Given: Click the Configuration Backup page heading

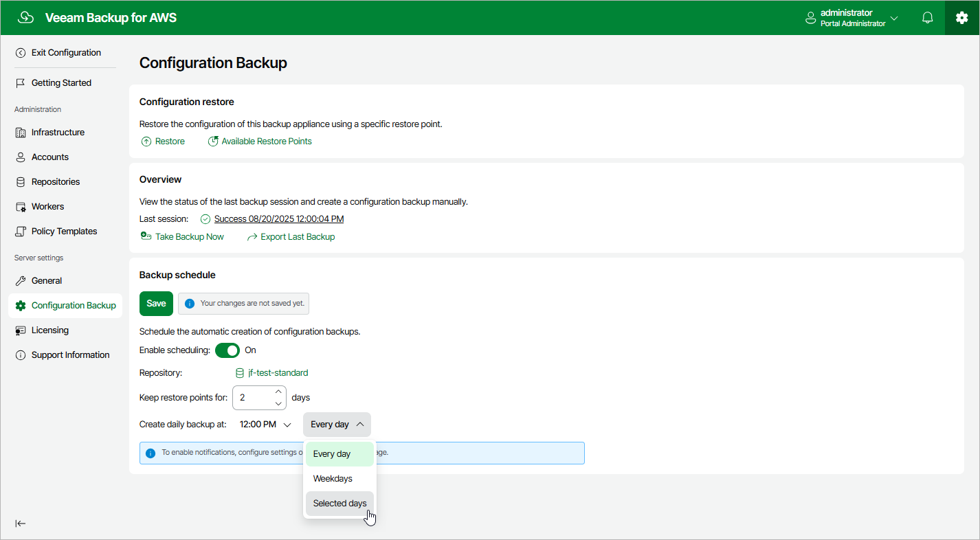Looking at the screenshot, I should [x=213, y=63].
